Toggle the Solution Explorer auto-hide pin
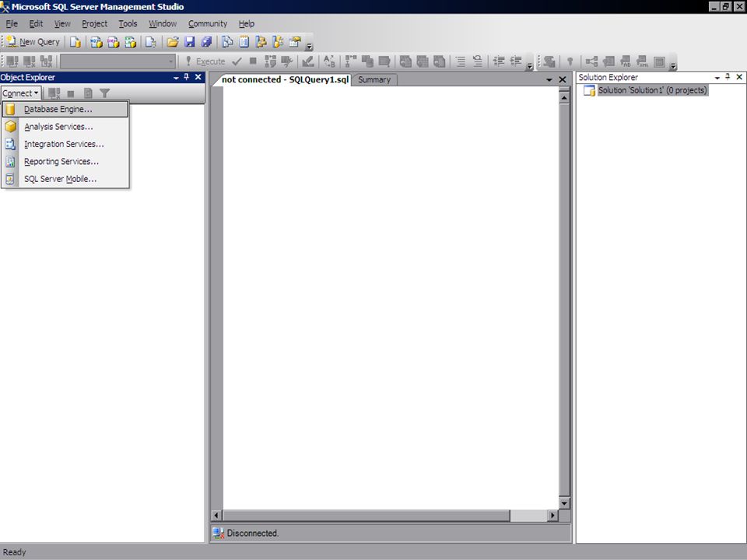 tap(728, 77)
